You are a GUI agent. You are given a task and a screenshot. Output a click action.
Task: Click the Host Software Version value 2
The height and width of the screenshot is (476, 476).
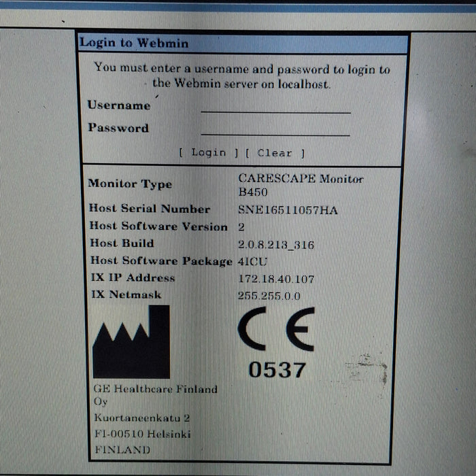[241, 227]
